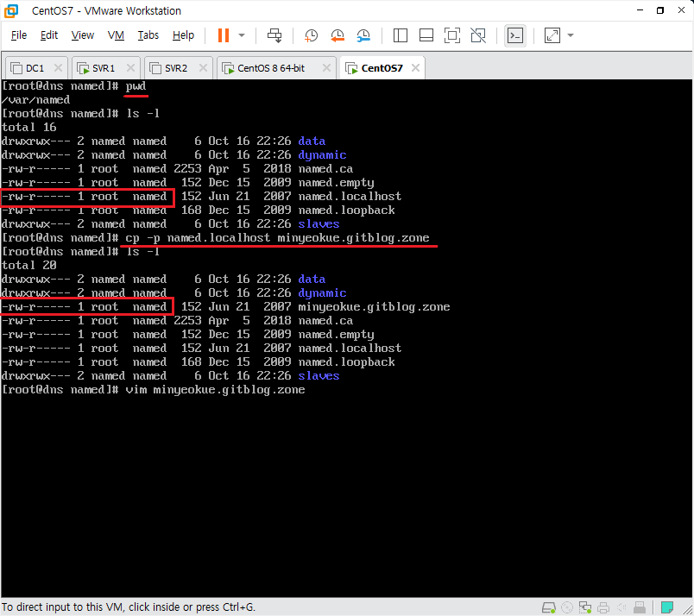
Task: Switch to Unity mode icon
Action: point(478,35)
